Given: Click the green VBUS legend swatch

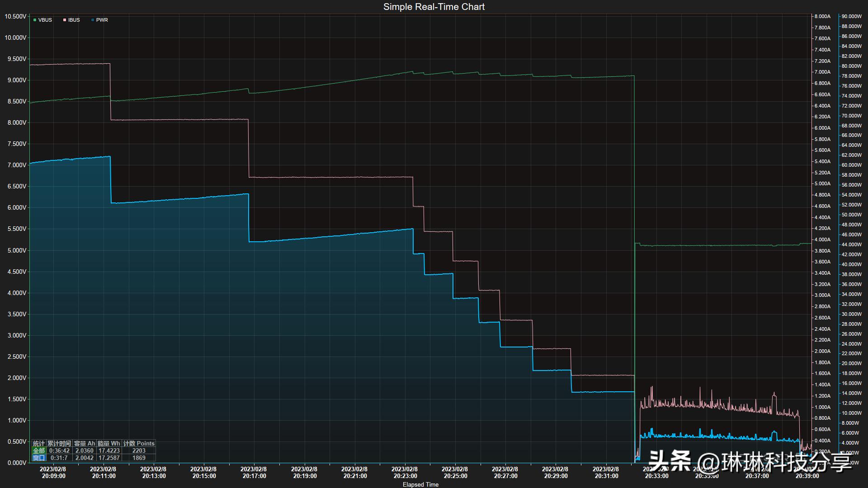Looking at the screenshot, I should pyautogui.click(x=35, y=20).
